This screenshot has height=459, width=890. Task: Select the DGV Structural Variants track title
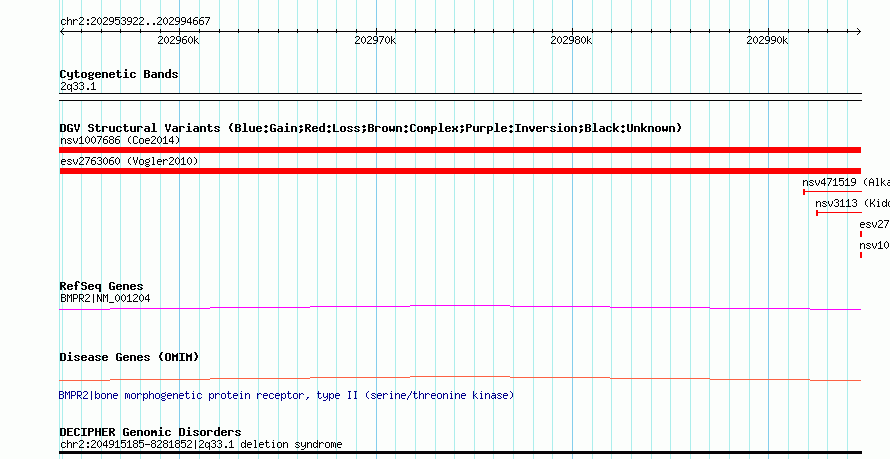371,128
